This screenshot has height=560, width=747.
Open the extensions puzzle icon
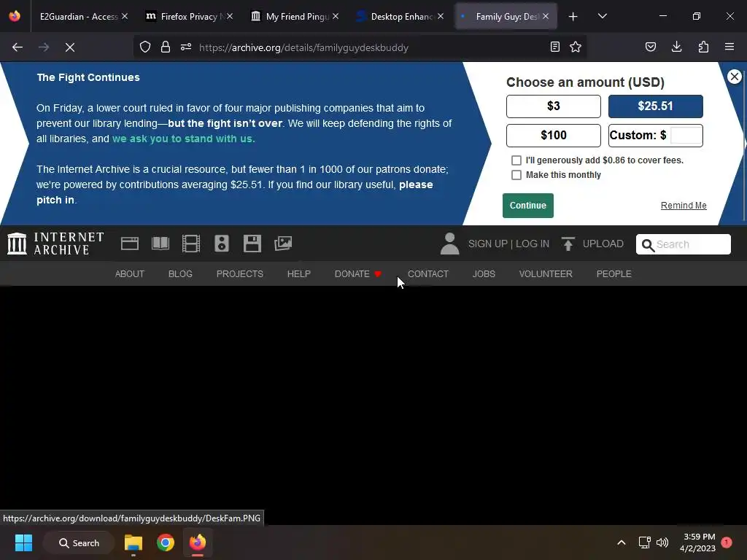703,47
